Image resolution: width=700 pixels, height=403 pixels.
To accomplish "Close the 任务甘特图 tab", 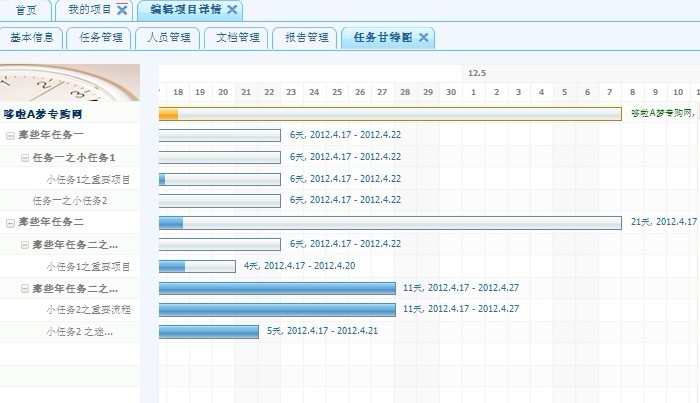I will 423,38.
